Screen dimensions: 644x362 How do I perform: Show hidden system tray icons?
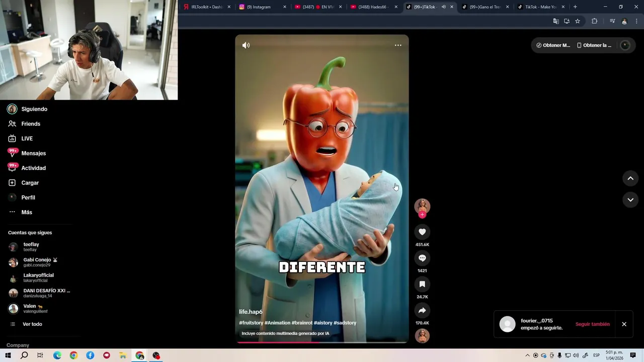point(528,355)
